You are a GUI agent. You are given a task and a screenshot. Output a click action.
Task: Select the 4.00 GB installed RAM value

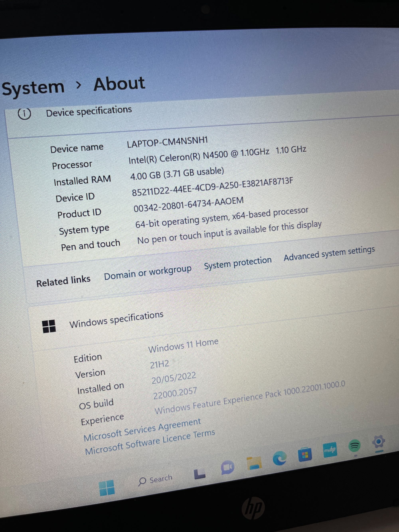click(177, 174)
